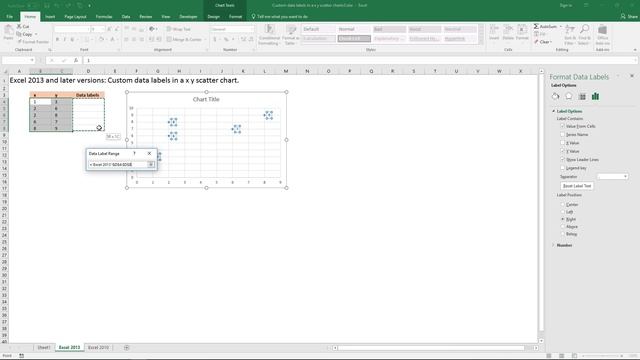Click the percent style icon

pos(226,40)
